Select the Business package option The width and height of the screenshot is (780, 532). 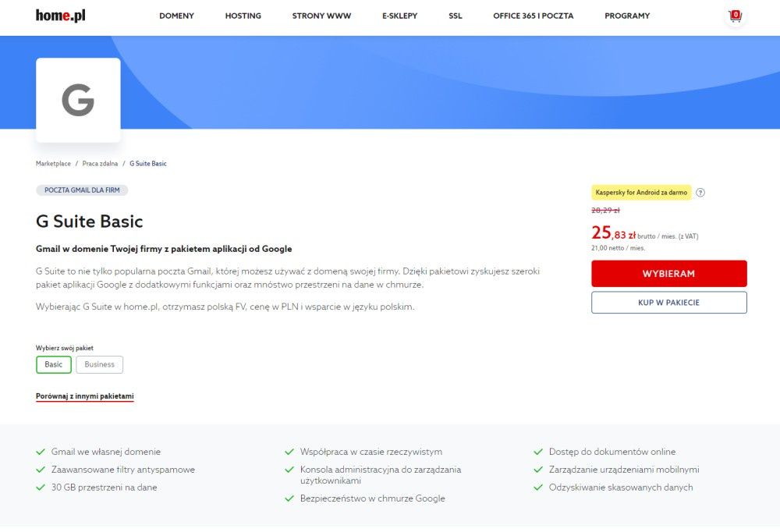pos(100,364)
